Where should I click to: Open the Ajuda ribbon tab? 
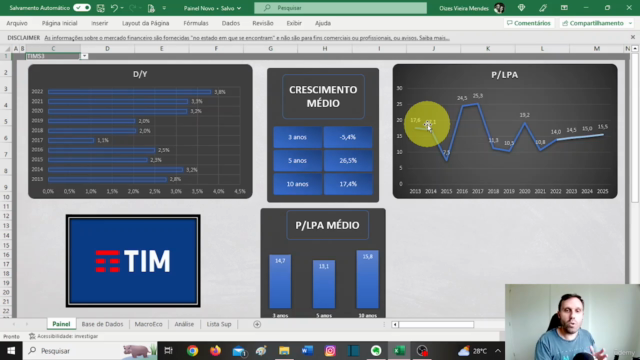click(x=323, y=23)
